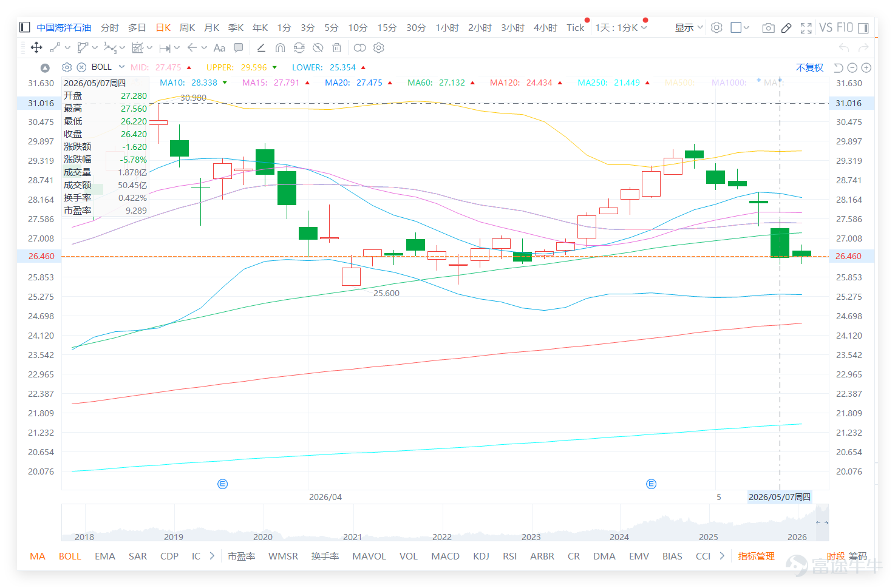Toggle the right sidebar panel icon
This screenshot has height=588, width=895.
coord(863,28)
